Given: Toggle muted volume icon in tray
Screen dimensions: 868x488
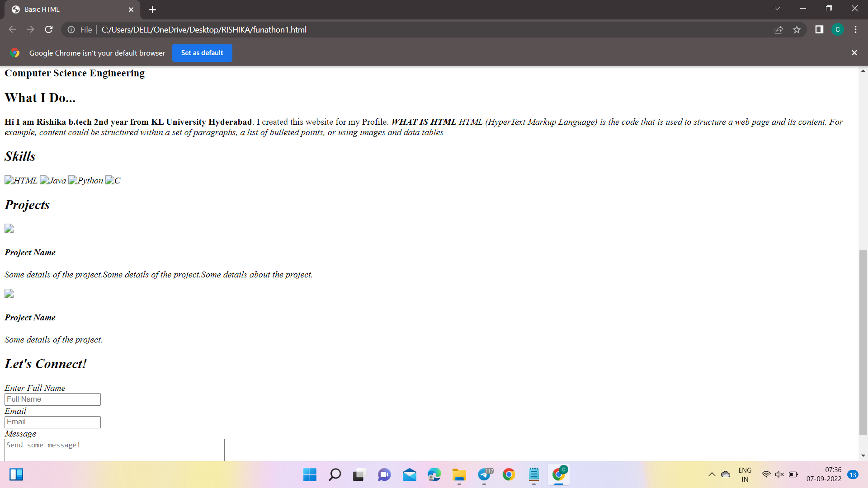Looking at the screenshot, I should click(779, 474).
